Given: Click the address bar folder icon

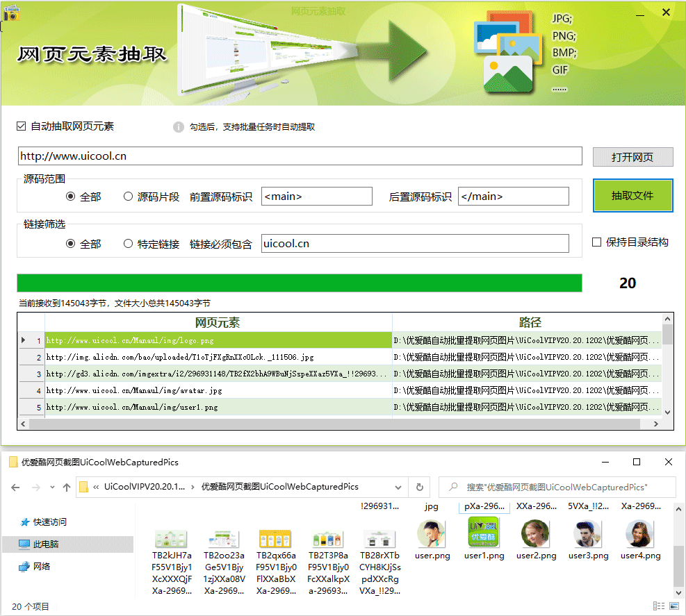Looking at the screenshot, I should point(83,487).
